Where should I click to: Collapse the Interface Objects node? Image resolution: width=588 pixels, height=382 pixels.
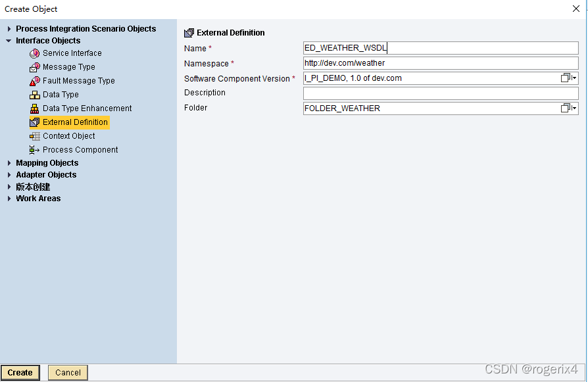click(x=9, y=41)
